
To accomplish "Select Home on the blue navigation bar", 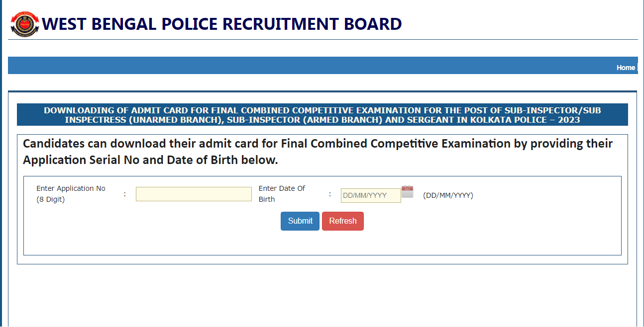I will pyautogui.click(x=626, y=68).
